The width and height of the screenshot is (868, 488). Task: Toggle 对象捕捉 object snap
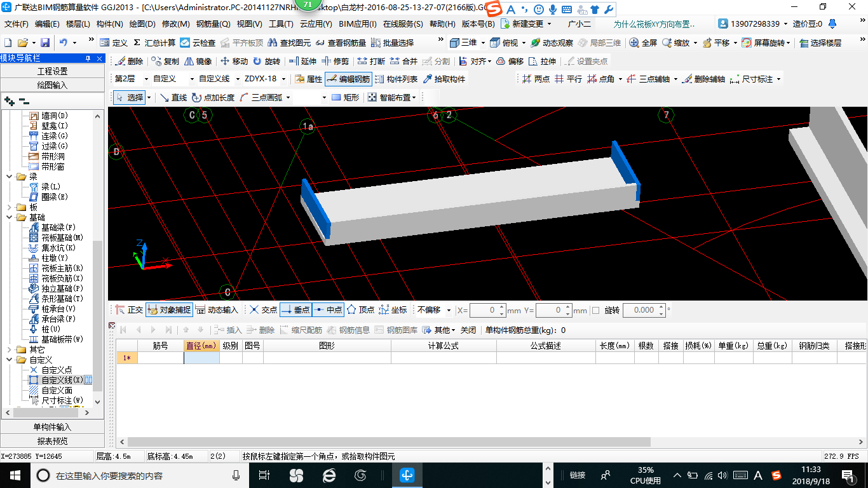(168, 310)
